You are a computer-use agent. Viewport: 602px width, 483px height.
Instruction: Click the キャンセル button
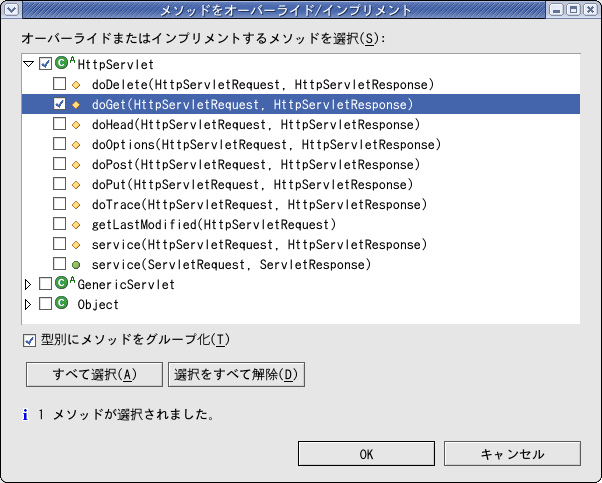[512, 454]
